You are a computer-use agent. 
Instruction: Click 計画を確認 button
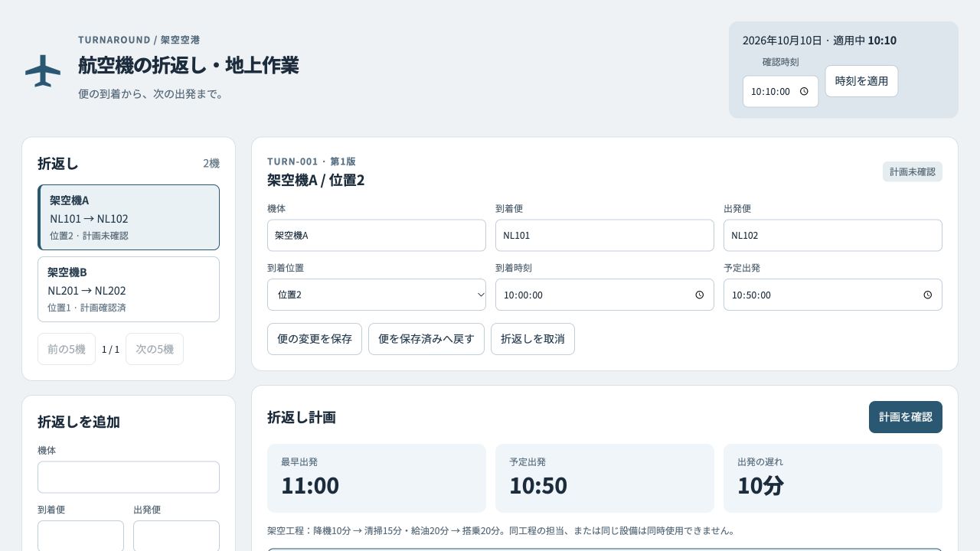pyautogui.click(x=906, y=417)
